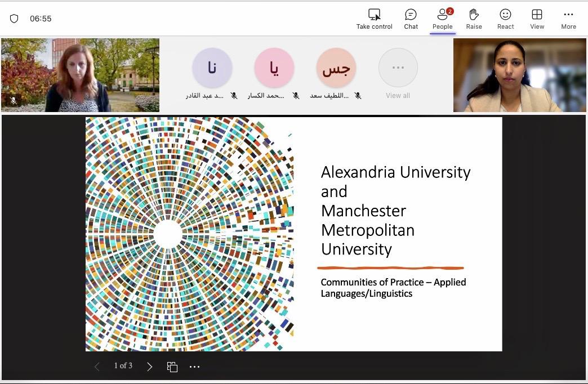Viewport: 588px width, 384px height.
Task: Click the muted mic icon on left video
Action: [x=14, y=101]
